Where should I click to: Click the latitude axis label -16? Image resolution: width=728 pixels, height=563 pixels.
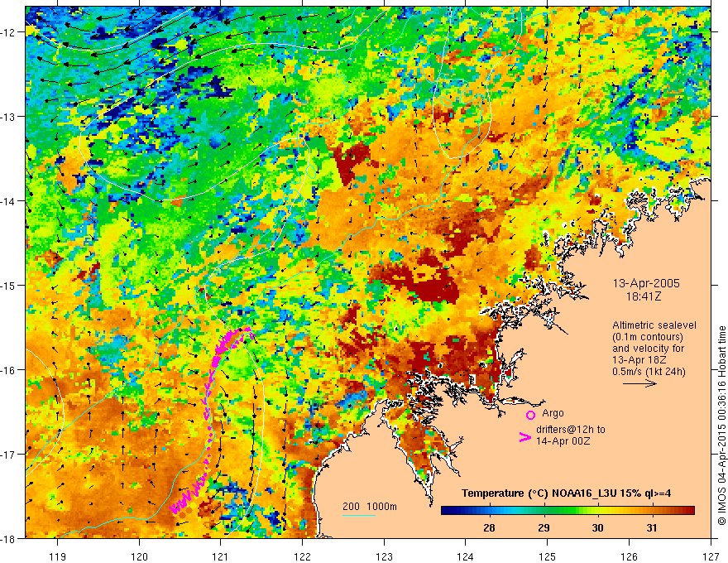click(x=8, y=370)
